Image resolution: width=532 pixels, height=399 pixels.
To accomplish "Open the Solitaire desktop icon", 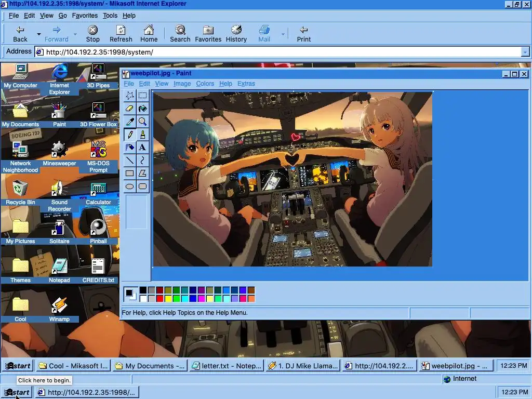I will [59, 231].
